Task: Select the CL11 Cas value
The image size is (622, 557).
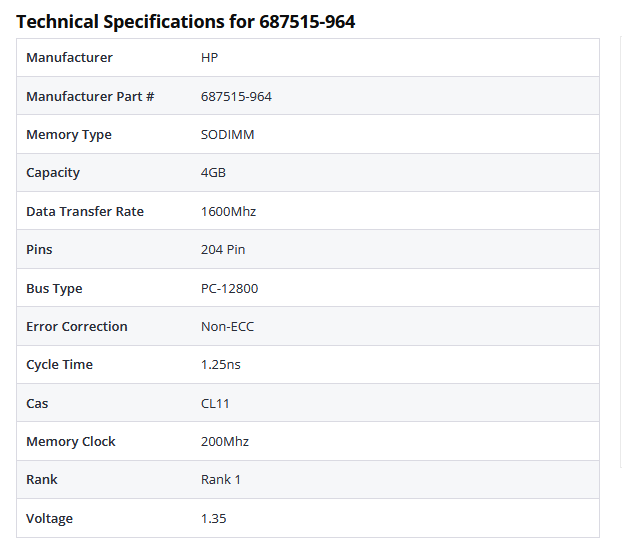Action: (x=216, y=404)
